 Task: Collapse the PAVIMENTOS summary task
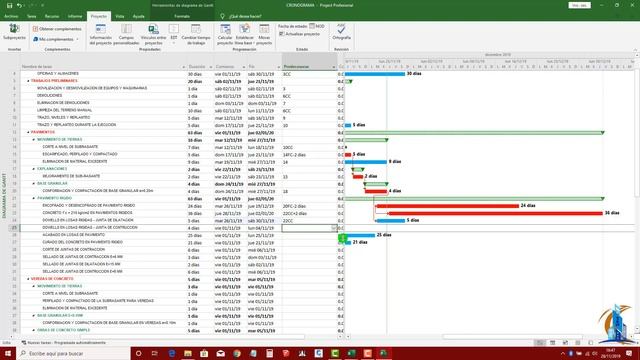tap(28, 132)
